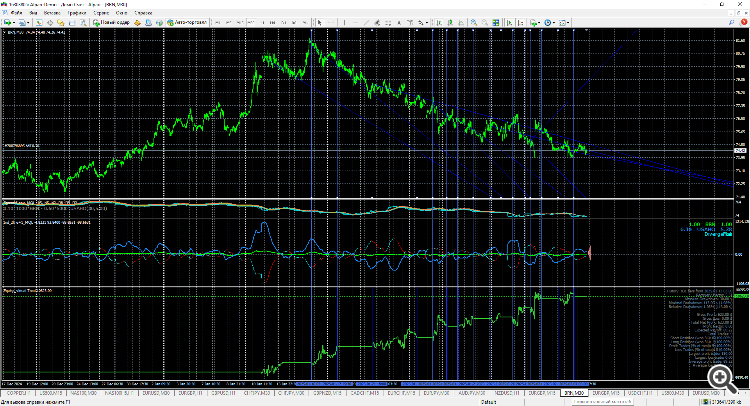Open the Data Window icon

[x=50, y=22]
